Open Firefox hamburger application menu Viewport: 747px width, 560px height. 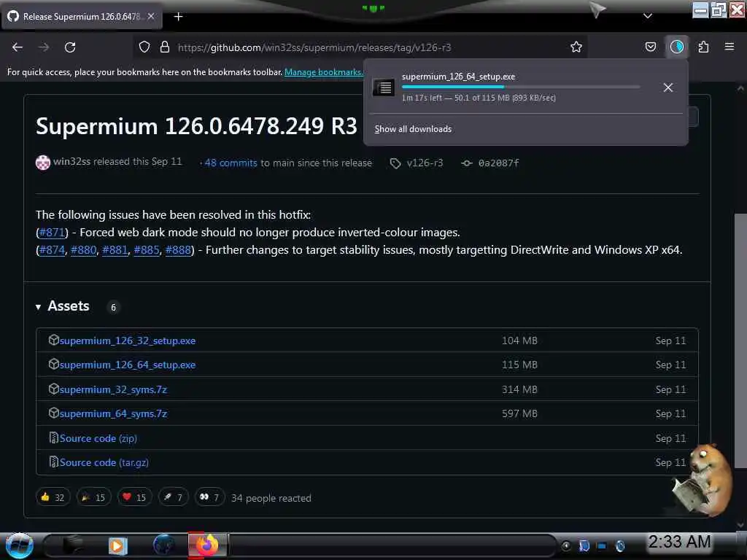729,47
